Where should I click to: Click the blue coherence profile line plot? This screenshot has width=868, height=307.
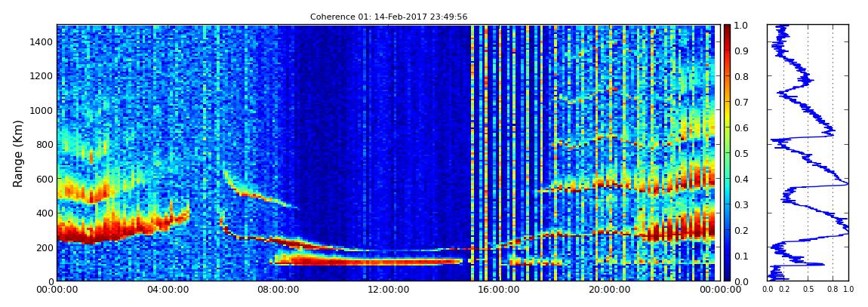click(808, 153)
